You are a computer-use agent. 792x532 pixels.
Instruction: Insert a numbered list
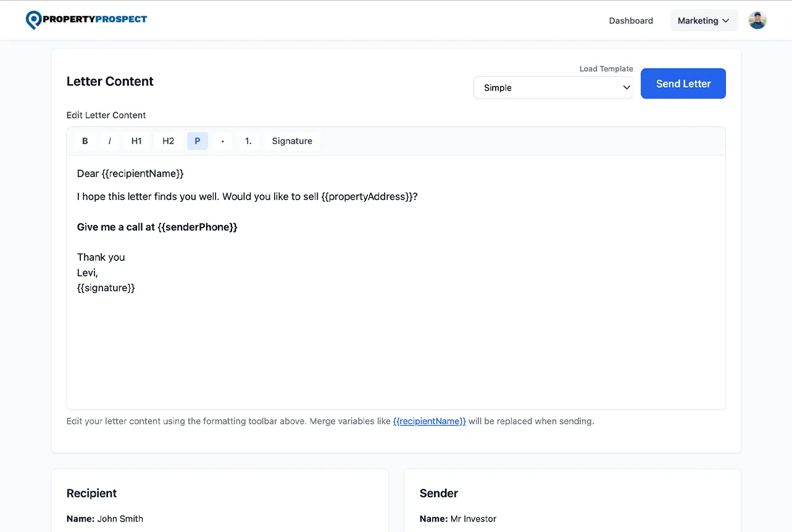pyautogui.click(x=249, y=141)
